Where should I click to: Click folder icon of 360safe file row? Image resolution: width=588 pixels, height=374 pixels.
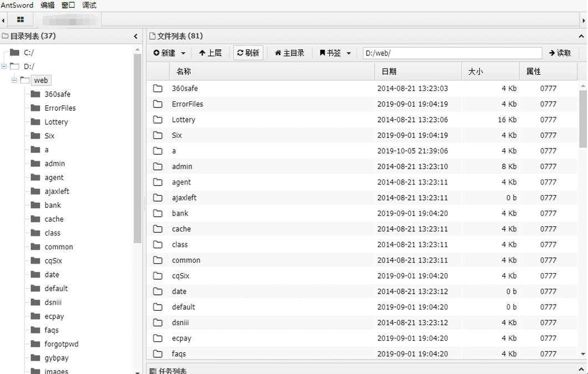[x=158, y=89]
